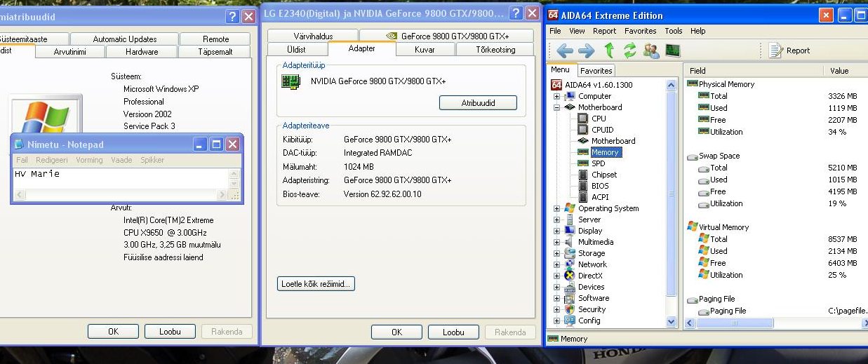This screenshot has height=364, width=868.
Task: Open the Hardware tab in system properties
Action: (x=142, y=51)
